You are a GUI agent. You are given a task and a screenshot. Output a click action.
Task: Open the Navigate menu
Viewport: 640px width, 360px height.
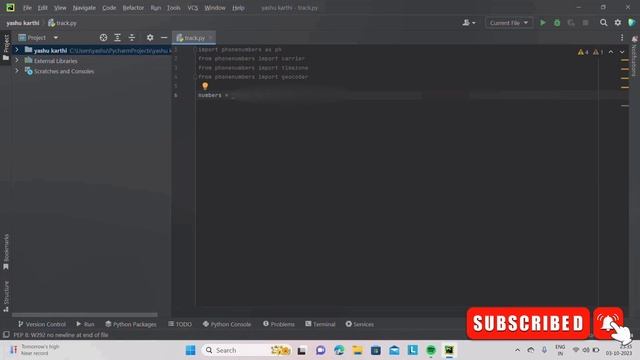tap(84, 8)
